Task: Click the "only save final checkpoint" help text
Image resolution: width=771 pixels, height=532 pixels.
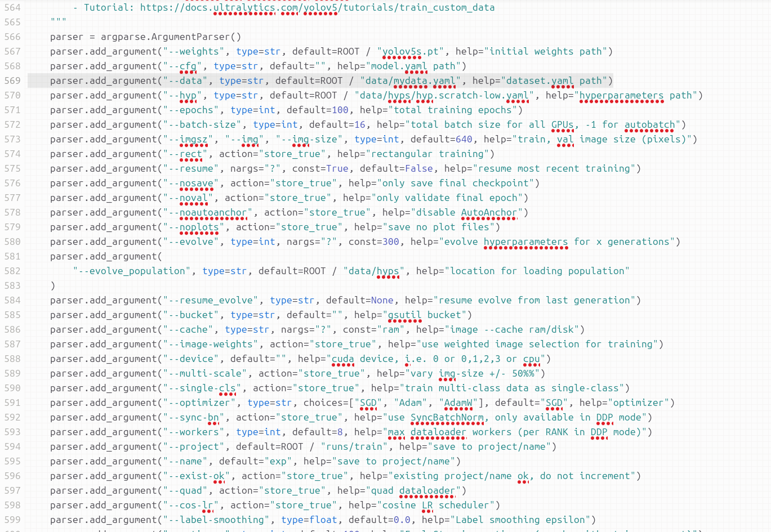Action: [x=456, y=183]
